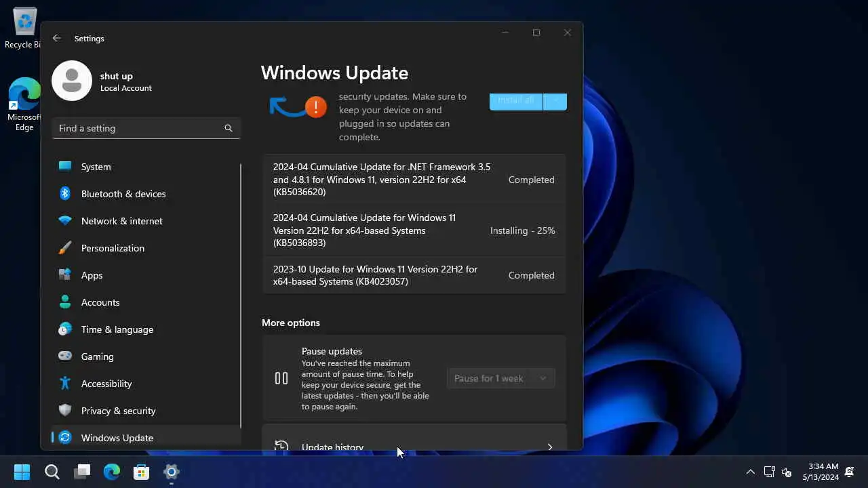
Task: Open the Update history row
Action: coord(414,439)
